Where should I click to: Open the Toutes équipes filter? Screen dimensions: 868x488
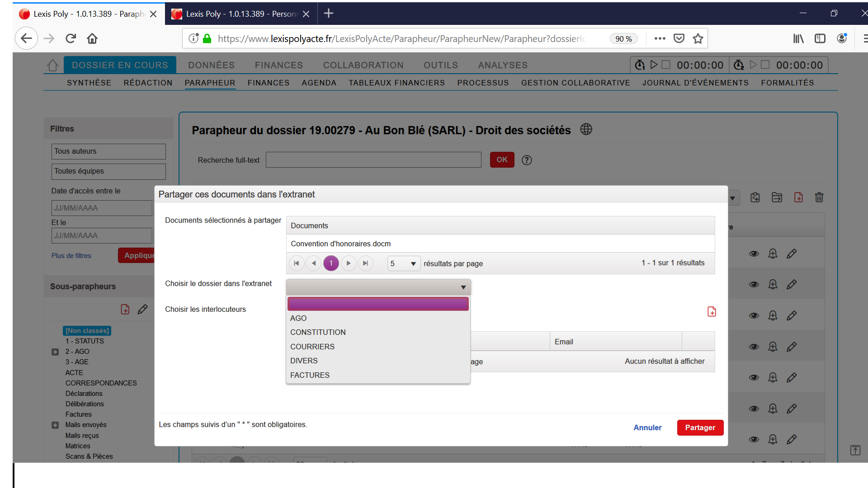coord(108,171)
